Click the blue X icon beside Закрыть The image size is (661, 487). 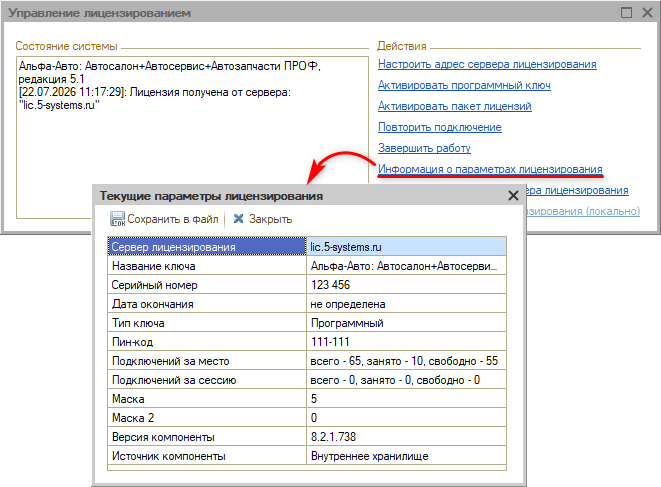point(238,218)
